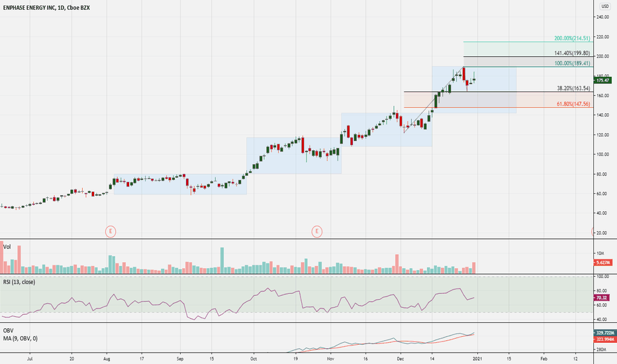Screen dimensions: 617x364
Task: Click the 280M OBV axis label
Action: 601,349
